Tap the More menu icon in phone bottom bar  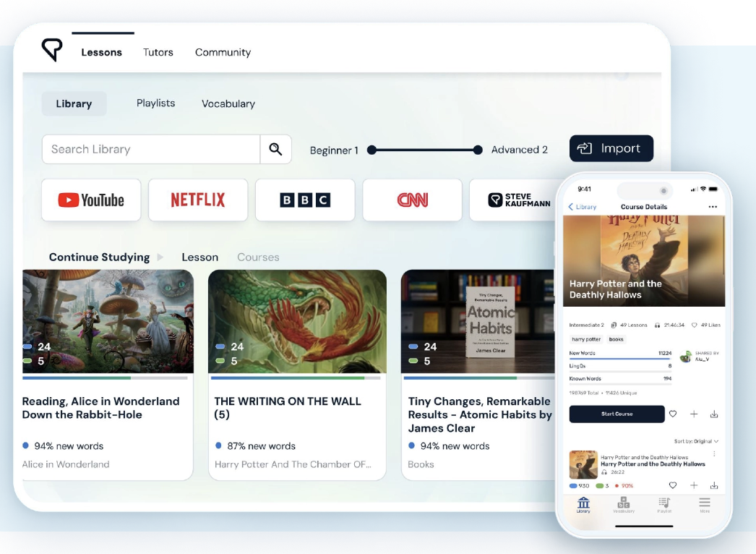click(705, 505)
